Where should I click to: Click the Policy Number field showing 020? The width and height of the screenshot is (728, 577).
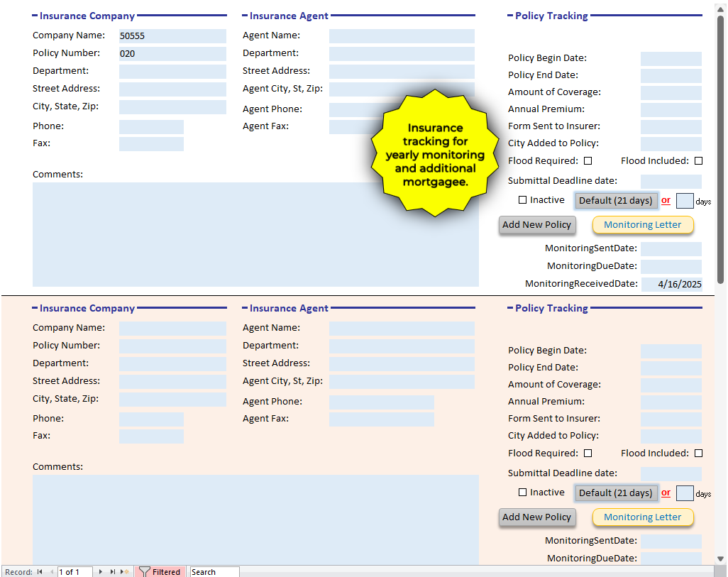tap(172, 54)
